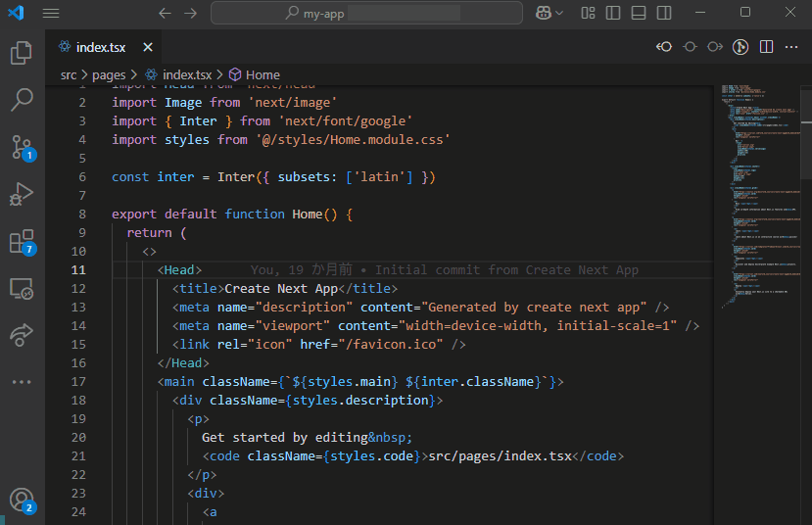Expand the Copilot dropdown chevron
This screenshot has height=525, width=812.
tap(559, 13)
